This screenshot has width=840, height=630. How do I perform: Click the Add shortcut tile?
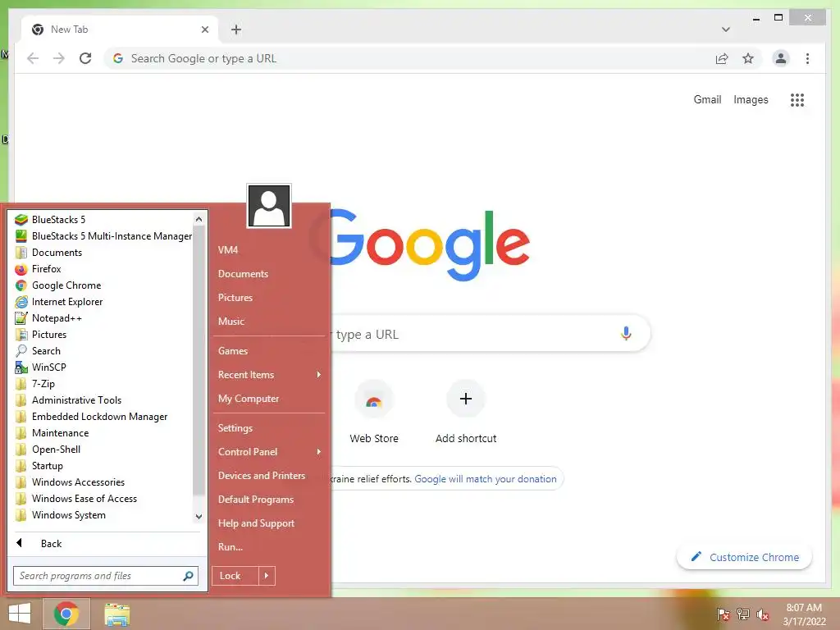tap(466, 413)
